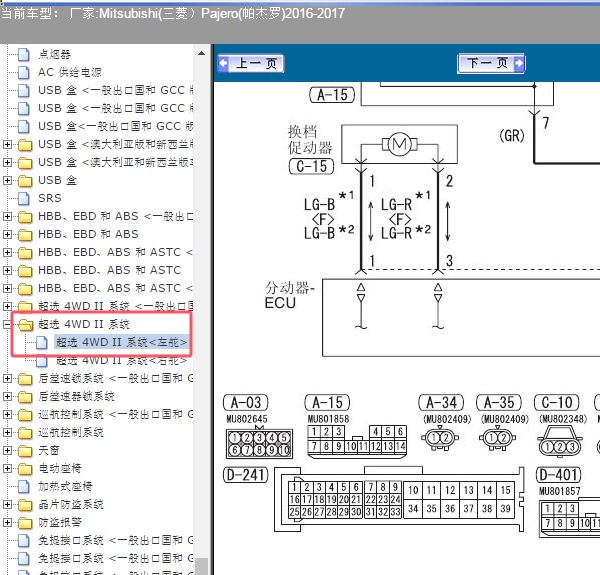Click the folder icon of plain USB 盒
Viewport: 600px width, 575px height.
click(25, 181)
